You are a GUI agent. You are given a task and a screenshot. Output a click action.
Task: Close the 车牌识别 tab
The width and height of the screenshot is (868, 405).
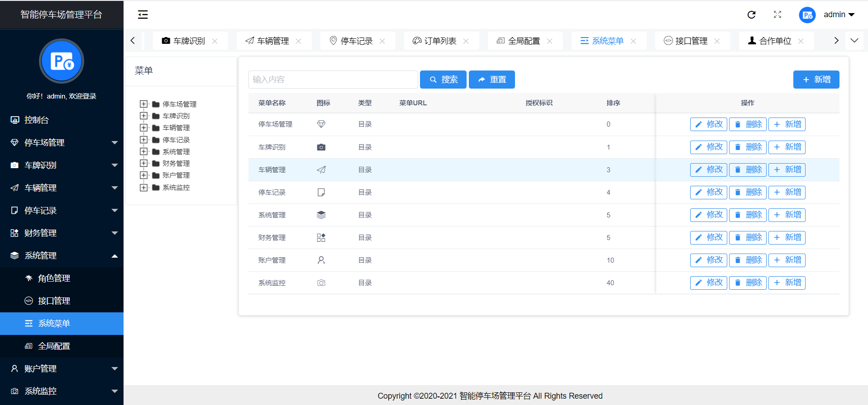tap(215, 41)
